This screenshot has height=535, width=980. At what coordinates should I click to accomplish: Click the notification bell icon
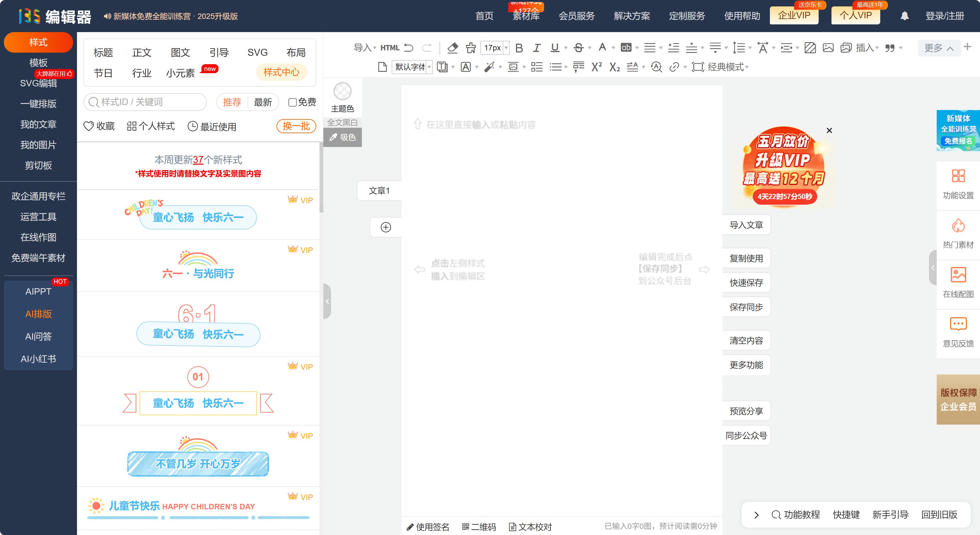coord(904,16)
